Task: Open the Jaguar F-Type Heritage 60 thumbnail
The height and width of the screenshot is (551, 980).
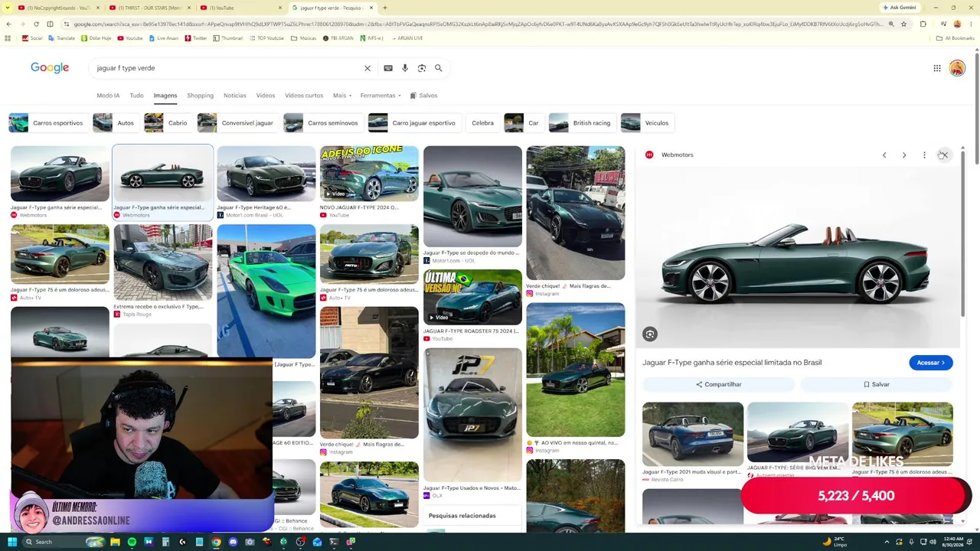Action: [266, 174]
